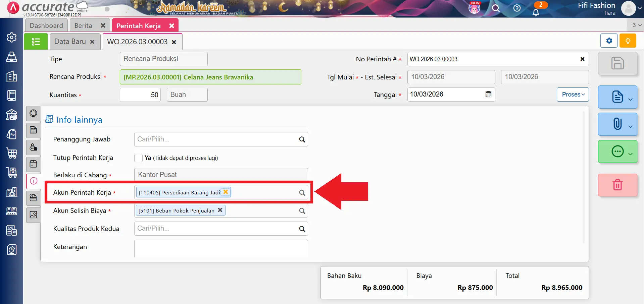Open the Tanggal calendar picker
The height and width of the screenshot is (304, 644).
pos(488,95)
